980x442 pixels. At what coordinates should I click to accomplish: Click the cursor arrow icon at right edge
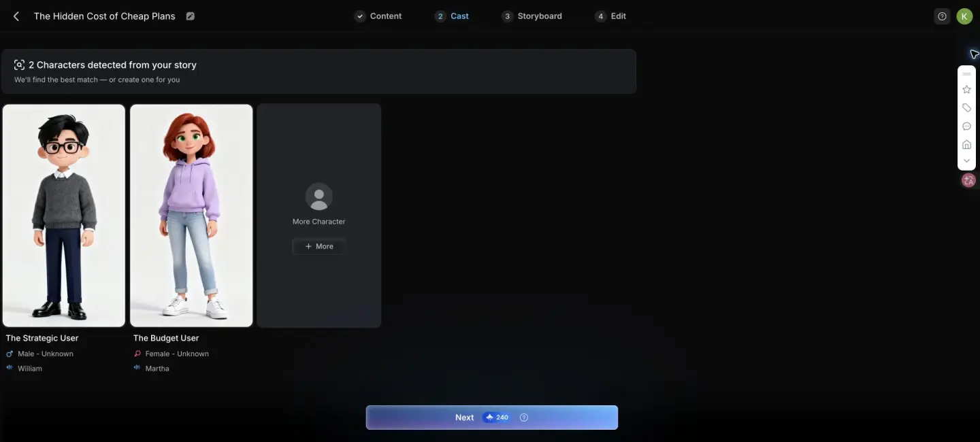point(974,54)
